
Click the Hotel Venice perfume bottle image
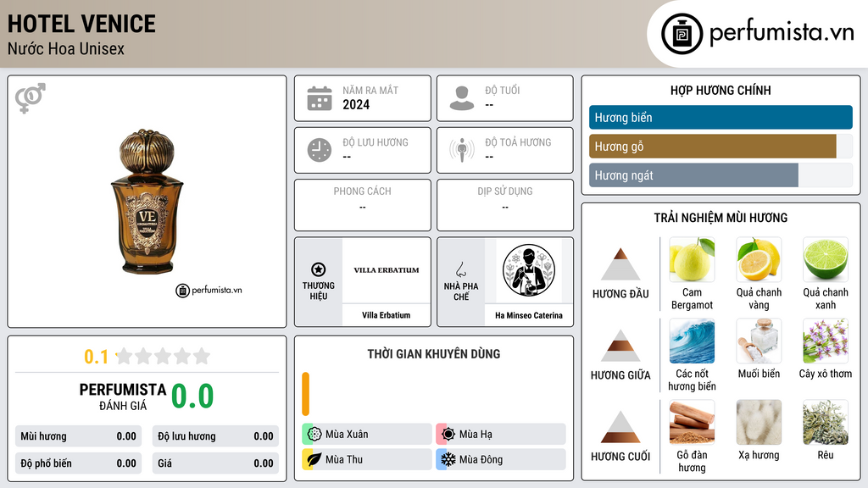tap(147, 202)
